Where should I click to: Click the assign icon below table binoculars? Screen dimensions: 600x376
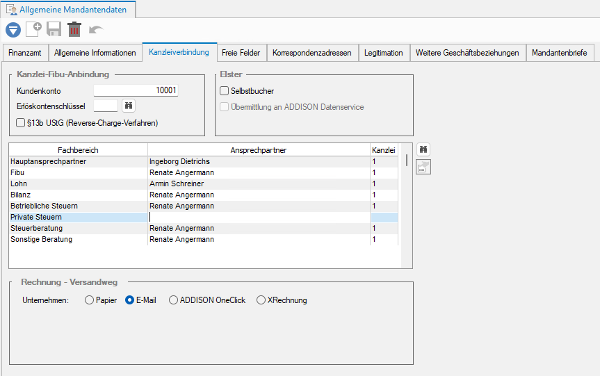(423, 167)
